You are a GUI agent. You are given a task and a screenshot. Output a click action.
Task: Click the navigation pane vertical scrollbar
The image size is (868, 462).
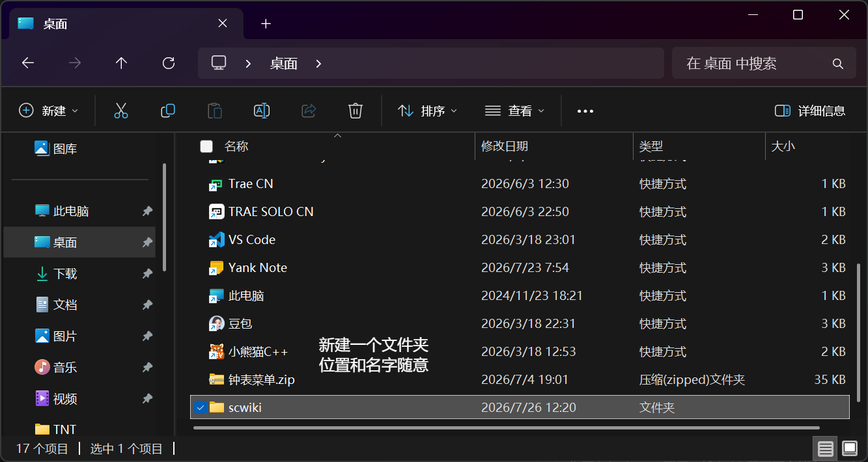(x=164, y=216)
